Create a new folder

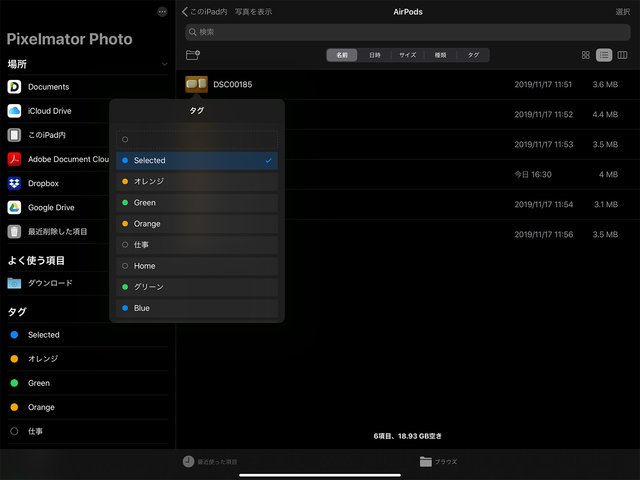(x=193, y=55)
